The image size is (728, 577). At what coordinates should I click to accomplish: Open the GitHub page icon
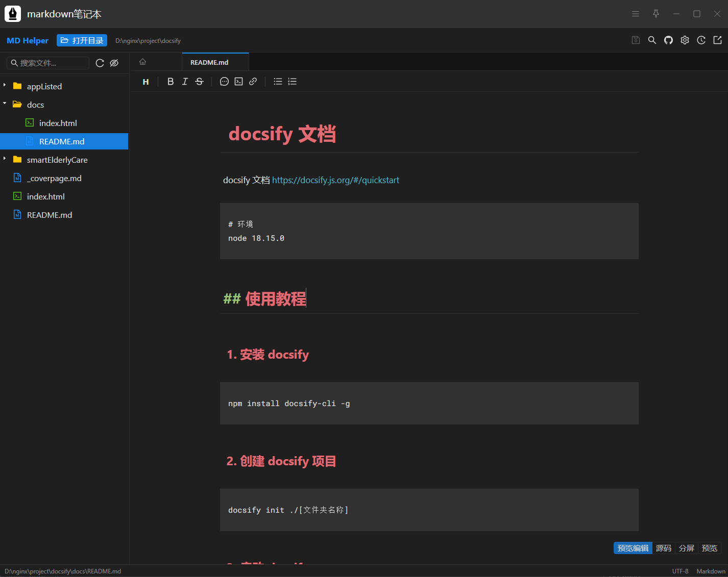click(x=668, y=40)
